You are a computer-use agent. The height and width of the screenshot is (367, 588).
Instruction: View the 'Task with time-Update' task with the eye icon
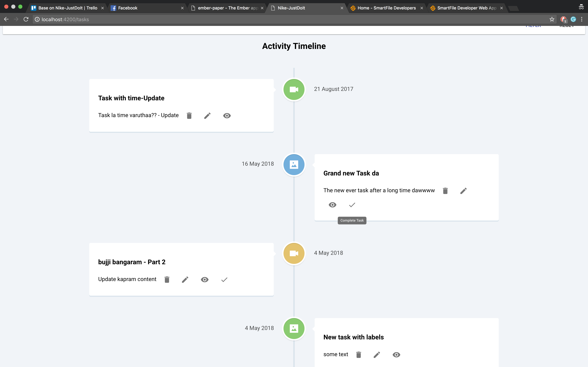pyautogui.click(x=227, y=116)
